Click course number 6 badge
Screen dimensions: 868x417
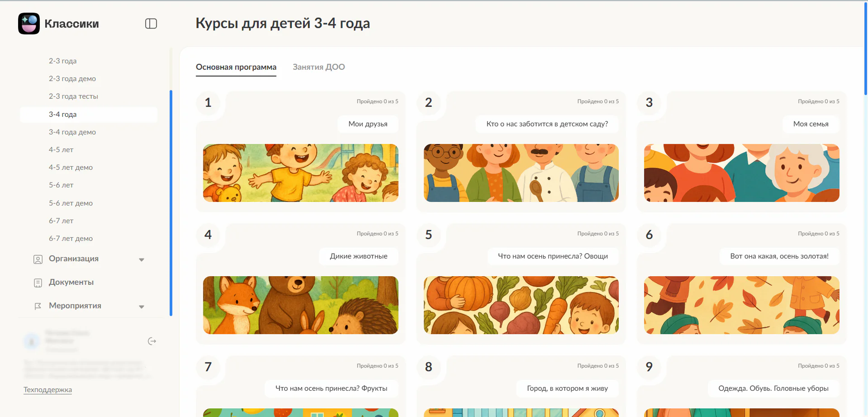pos(649,235)
